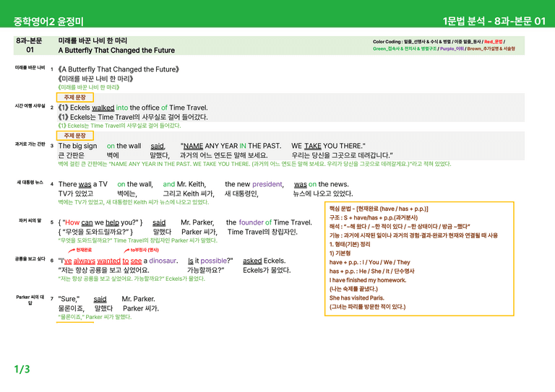Click the line '구조 : S + have/has + p.p.(과거분사)'

[x=374, y=218]
